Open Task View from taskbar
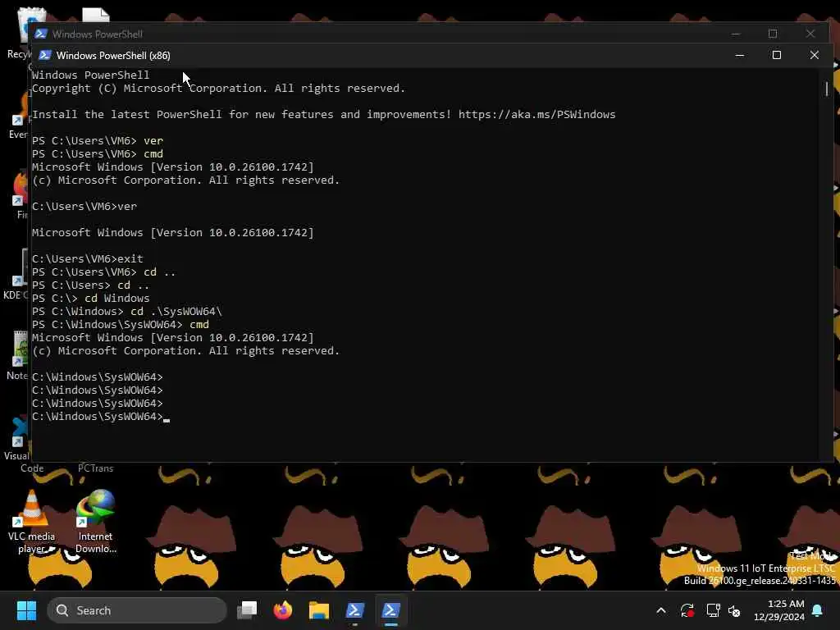840x630 pixels. [x=248, y=610]
